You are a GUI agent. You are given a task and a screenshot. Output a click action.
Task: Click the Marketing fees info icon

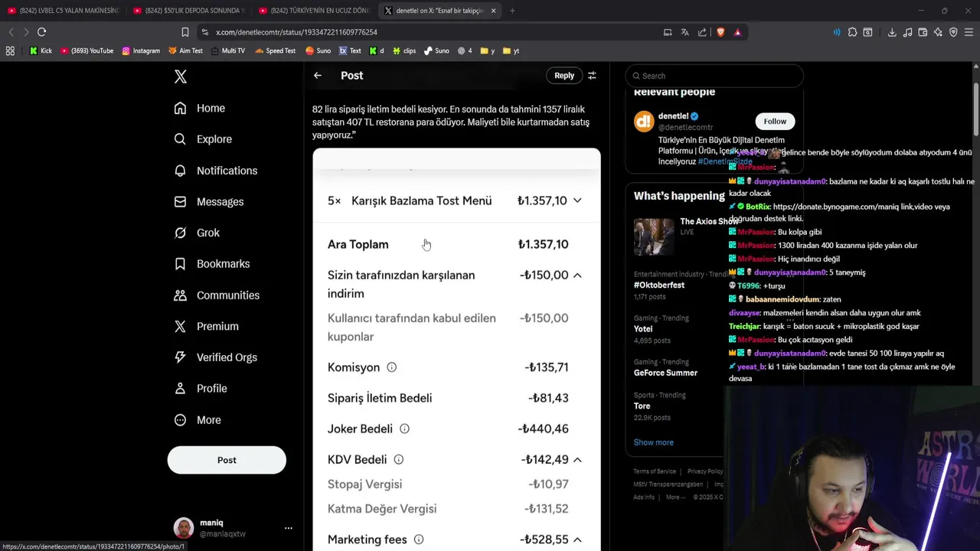419,540
